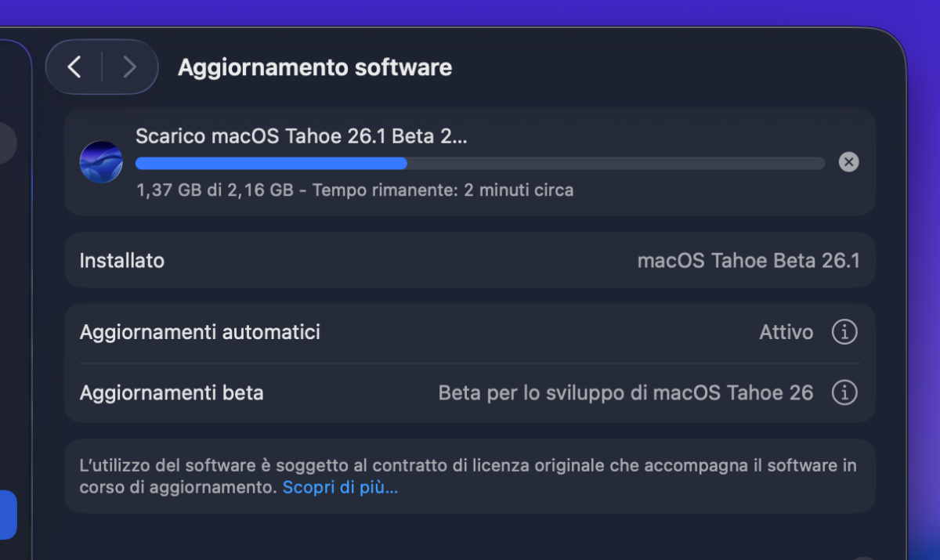Image resolution: width=940 pixels, height=560 pixels.
Task: Click the sidebar search field edge
Action: pyautogui.click(x=7, y=143)
